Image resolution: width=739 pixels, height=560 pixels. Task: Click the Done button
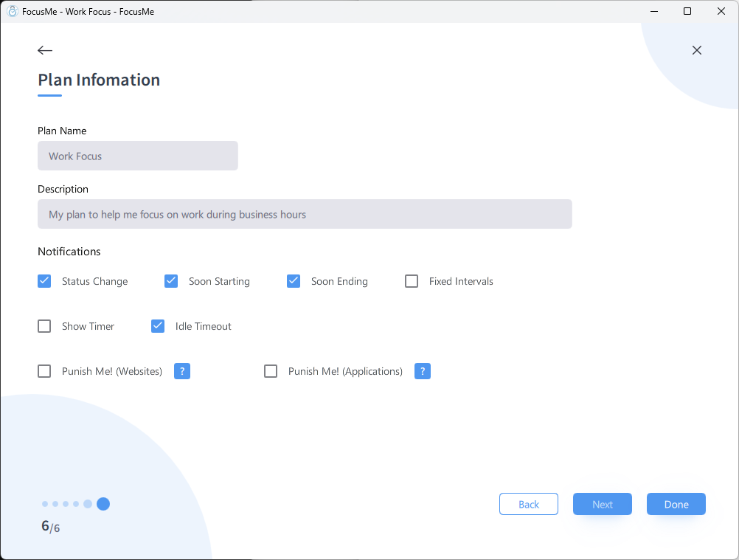[x=676, y=504]
